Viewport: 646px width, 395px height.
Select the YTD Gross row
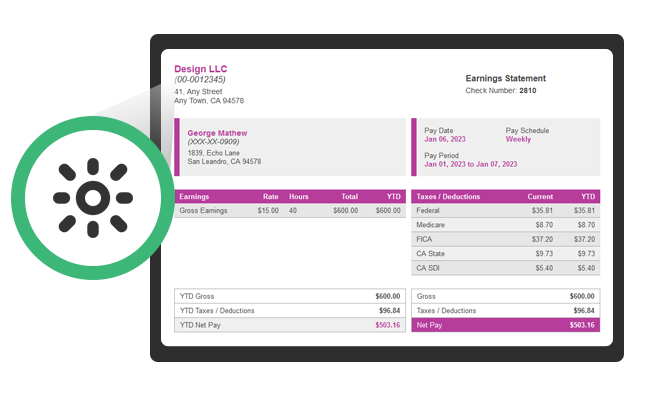click(290, 296)
